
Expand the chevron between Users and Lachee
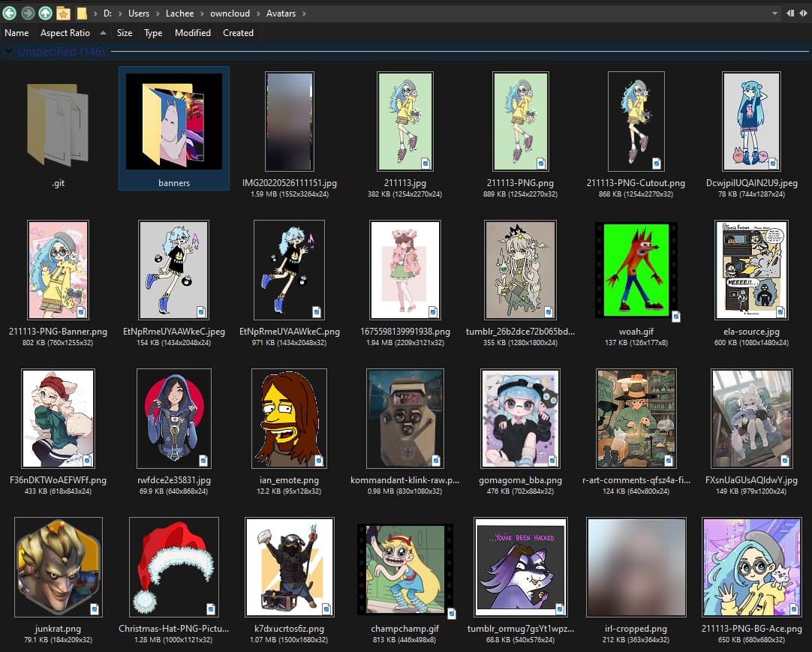[x=158, y=14]
